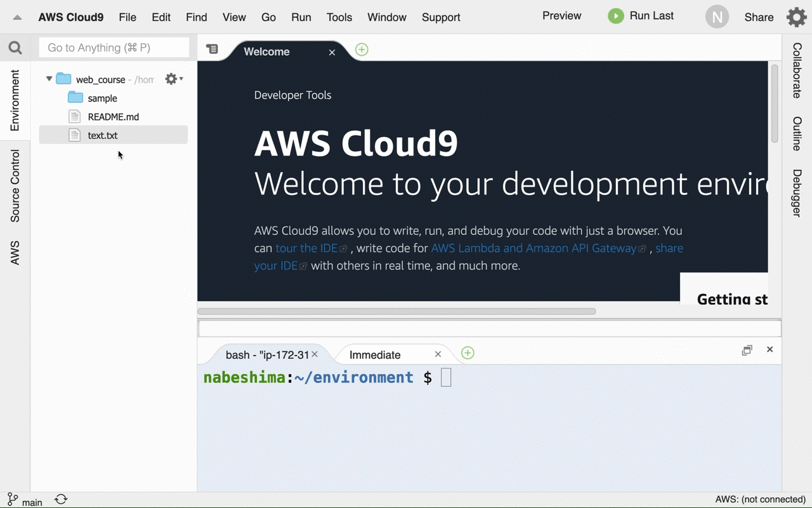Maximize the console panel
This screenshot has height=508, width=812.
[x=747, y=350]
